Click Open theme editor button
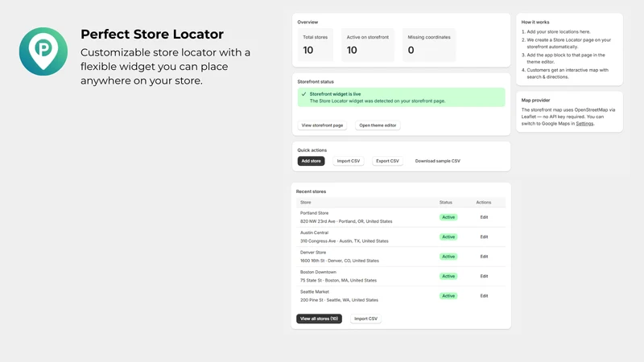644x362 pixels. coord(378,125)
